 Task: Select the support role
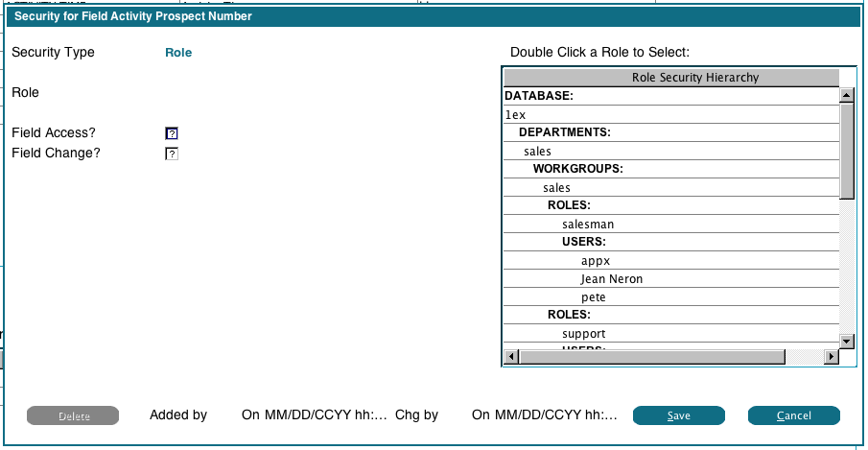pyautogui.click(x=583, y=334)
